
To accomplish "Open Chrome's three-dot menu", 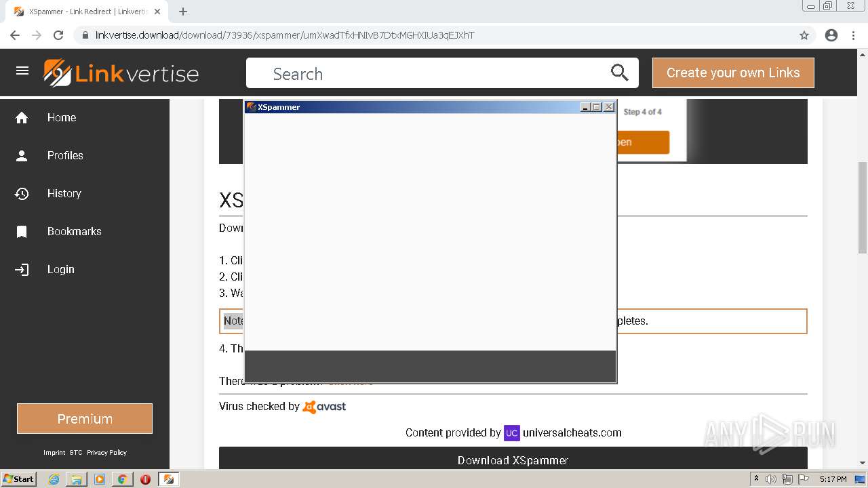I will 853,35.
